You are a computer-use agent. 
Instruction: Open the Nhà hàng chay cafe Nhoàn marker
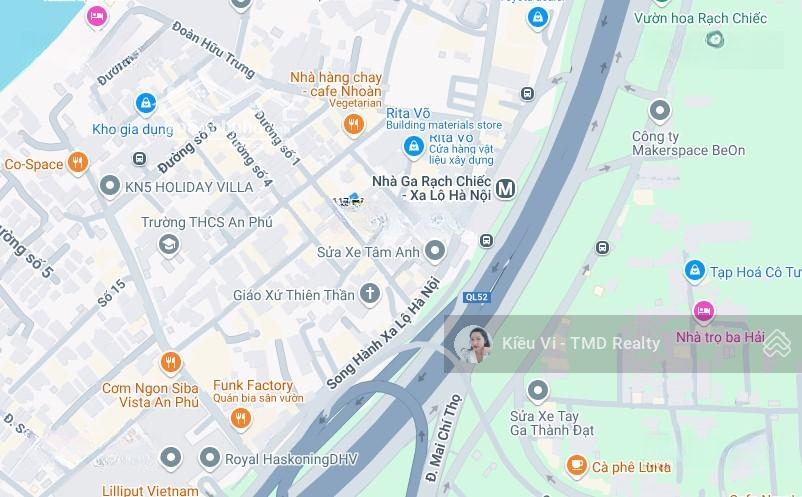353,125
